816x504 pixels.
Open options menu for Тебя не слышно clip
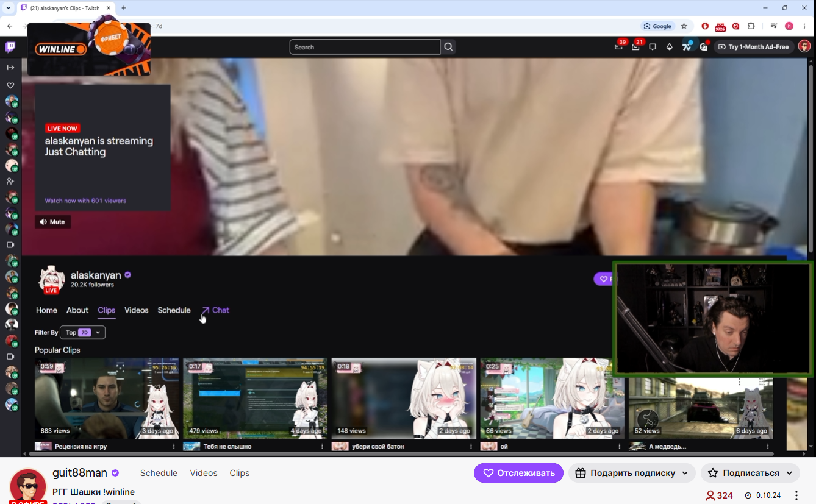click(322, 447)
